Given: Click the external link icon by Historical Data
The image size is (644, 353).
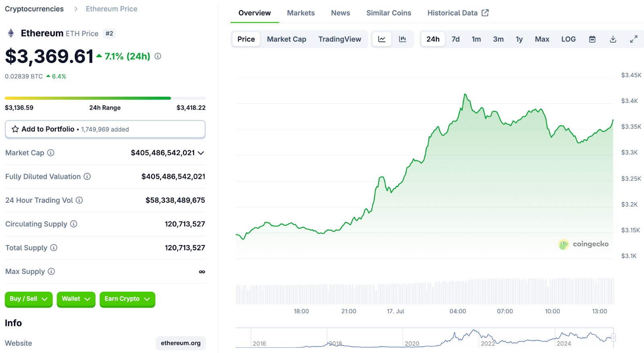Looking at the screenshot, I should (485, 13).
